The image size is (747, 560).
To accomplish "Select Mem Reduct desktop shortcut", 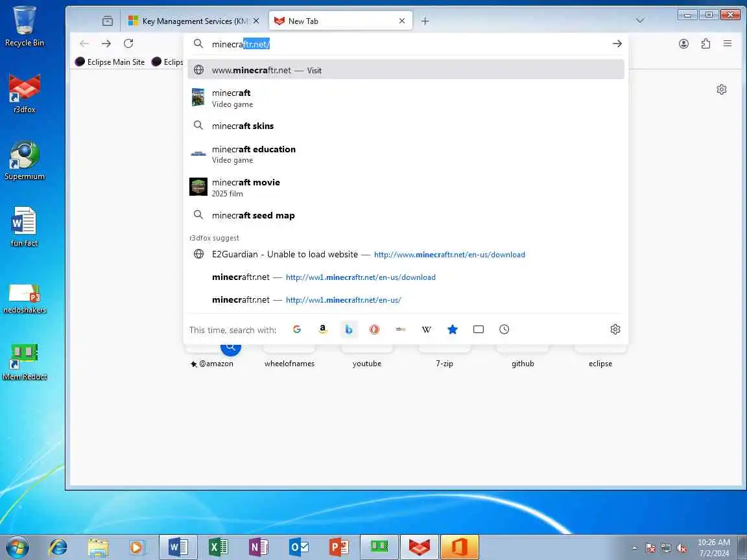I will coord(24,362).
